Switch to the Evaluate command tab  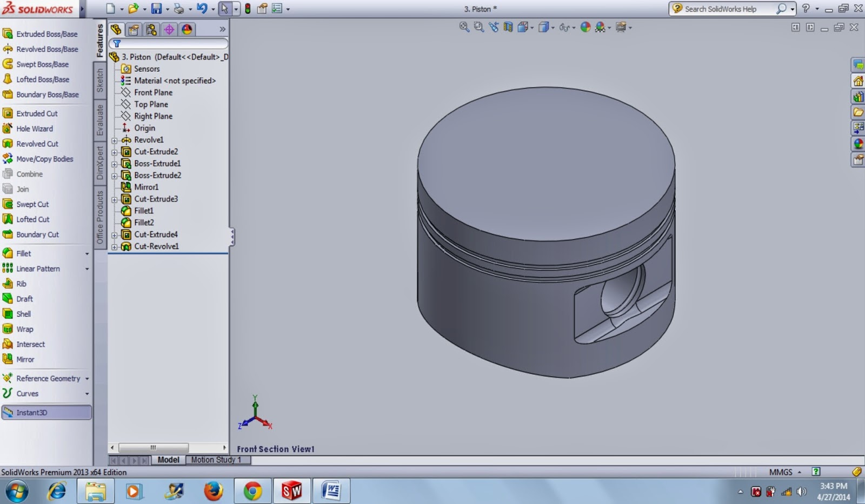coord(100,120)
